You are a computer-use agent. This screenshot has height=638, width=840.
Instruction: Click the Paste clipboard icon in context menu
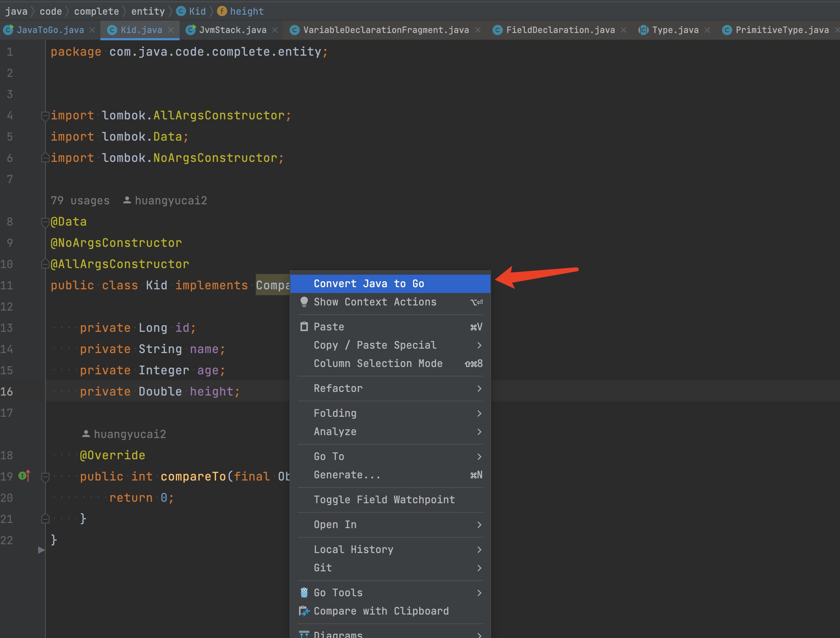304,327
